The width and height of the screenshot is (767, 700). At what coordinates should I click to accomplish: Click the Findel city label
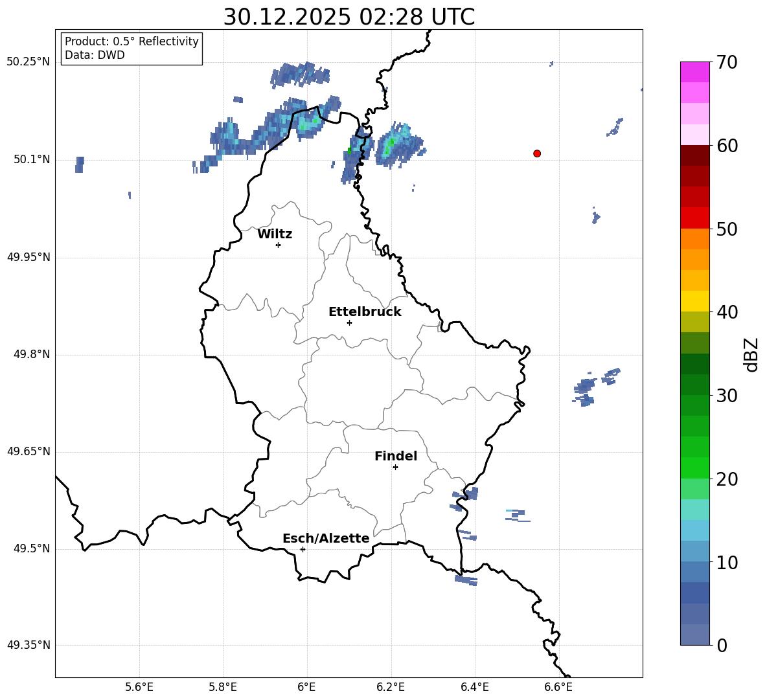coord(396,456)
